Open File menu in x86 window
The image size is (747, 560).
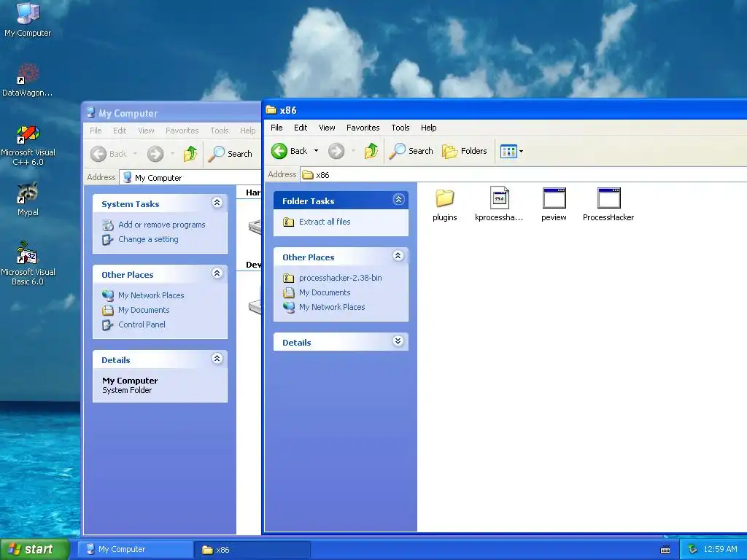click(276, 128)
